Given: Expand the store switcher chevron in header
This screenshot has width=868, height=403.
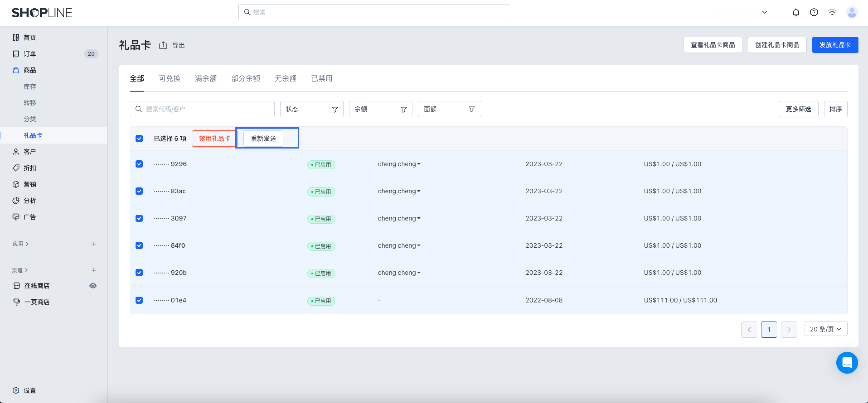Looking at the screenshot, I should [765, 12].
